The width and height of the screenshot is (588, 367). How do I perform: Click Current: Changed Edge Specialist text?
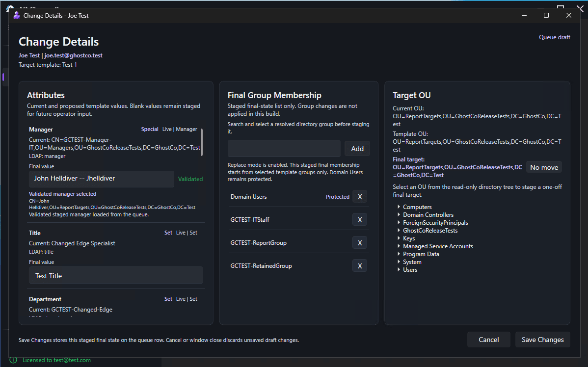click(x=72, y=243)
